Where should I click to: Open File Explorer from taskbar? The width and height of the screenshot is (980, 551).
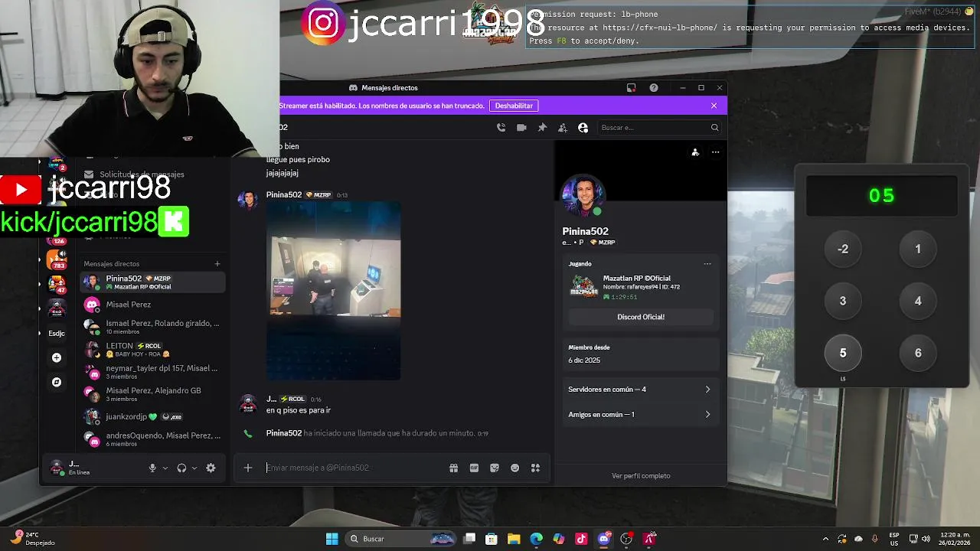tap(514, 539)
